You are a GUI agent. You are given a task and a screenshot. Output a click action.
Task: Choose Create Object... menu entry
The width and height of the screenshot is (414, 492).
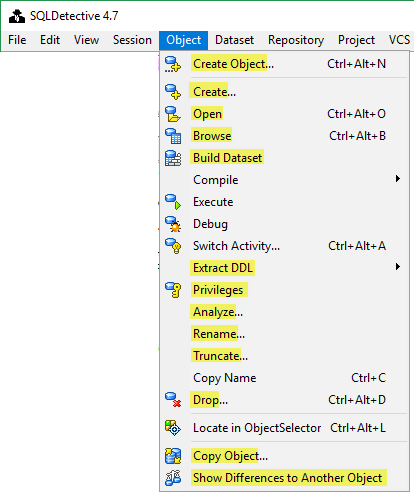[x=284, y=64]
